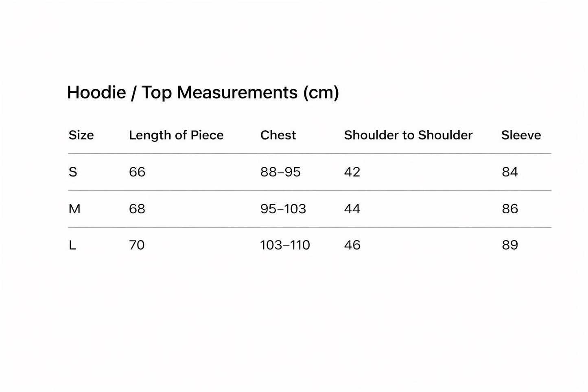This screenshot has width=588, height=392.
Task: Click the Hoodie / Top Measurements title
Action: click(203, 92)
